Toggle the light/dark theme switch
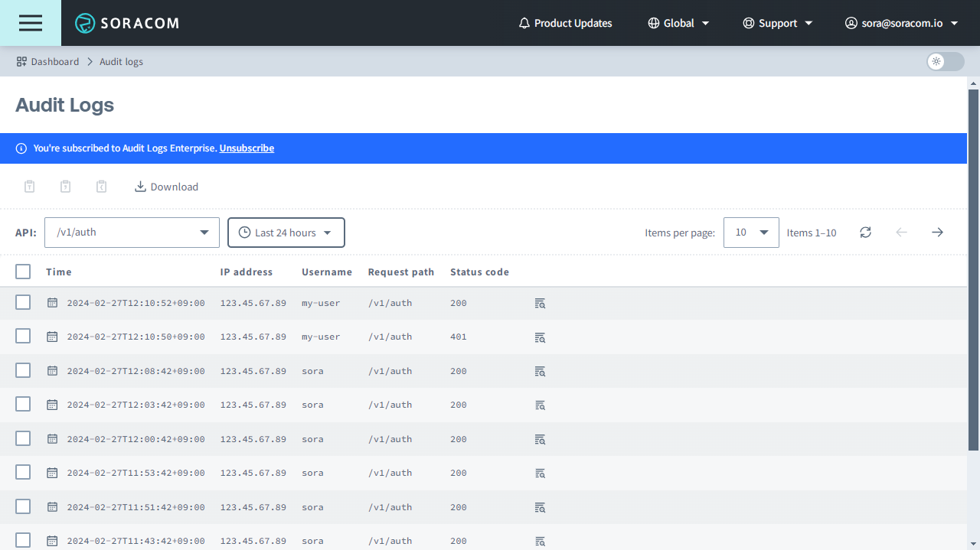Image resolution: width=980 pixels, height=550 pixels. pyautogui.click(x=945, y=61)
